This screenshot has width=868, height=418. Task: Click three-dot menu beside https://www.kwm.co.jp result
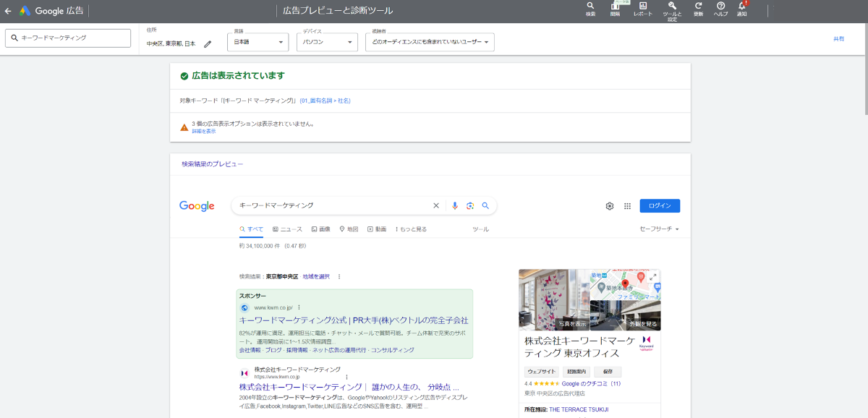(x=347, y=377)
